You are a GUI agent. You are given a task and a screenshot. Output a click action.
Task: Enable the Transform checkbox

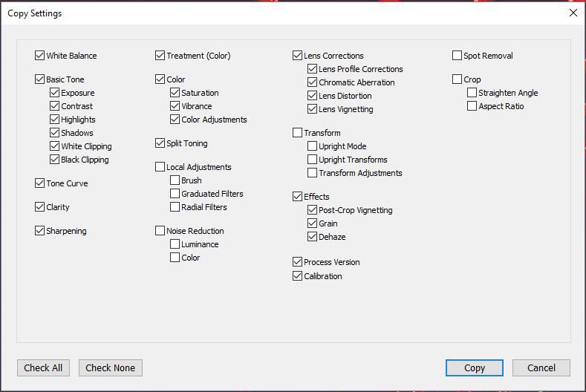[297, 133]
